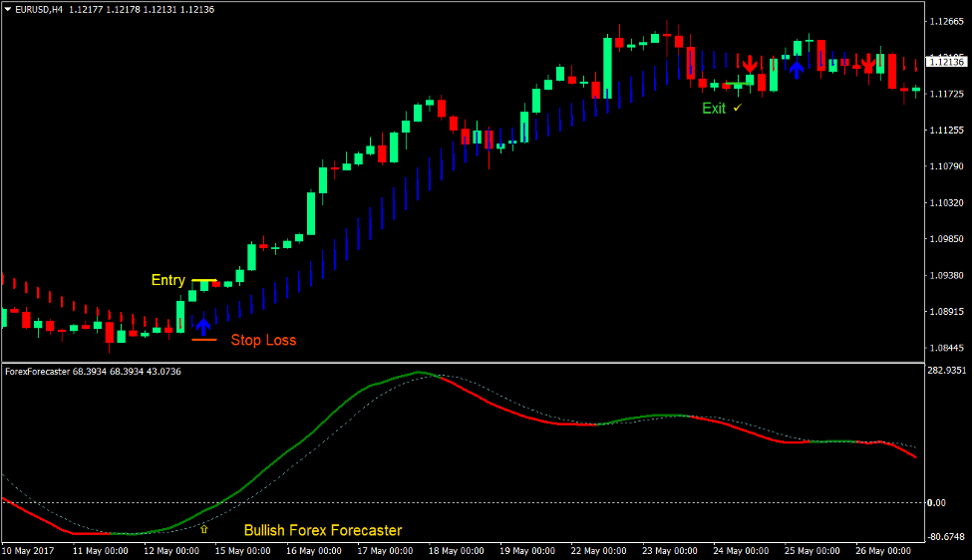Select the yellow Entry price line
Image resolution: width=974 pixels, height=560 pixels.
pos(204,281)
